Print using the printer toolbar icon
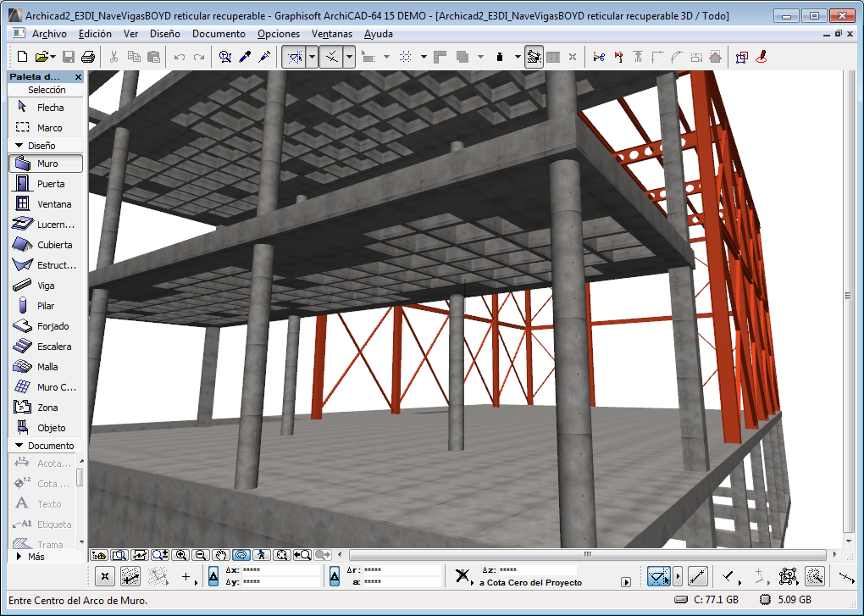This screenshot has height=616, width=864. point(88,57)
